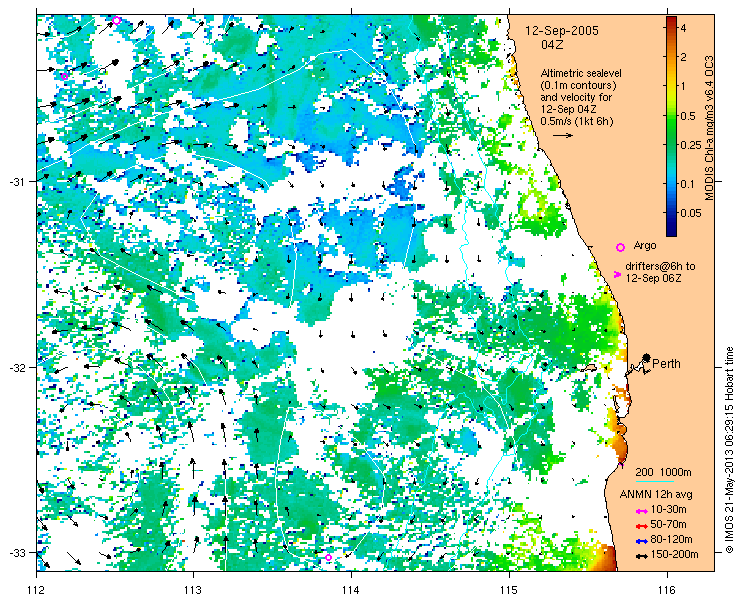Click the 04Z time label
This screenshot has height=600, width=740.
[x=552, y=45]
